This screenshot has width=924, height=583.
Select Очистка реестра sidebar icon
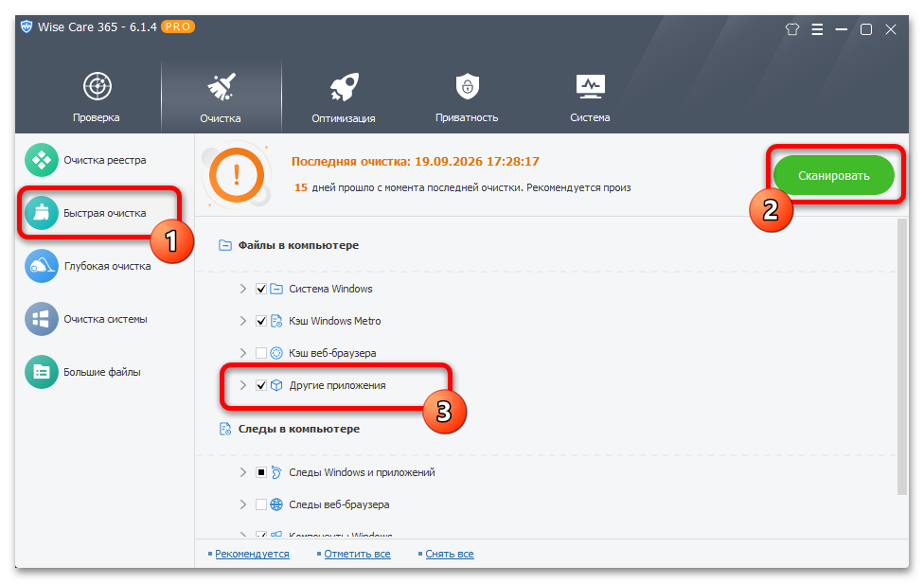pyautogui.click(x=42, y=160)
